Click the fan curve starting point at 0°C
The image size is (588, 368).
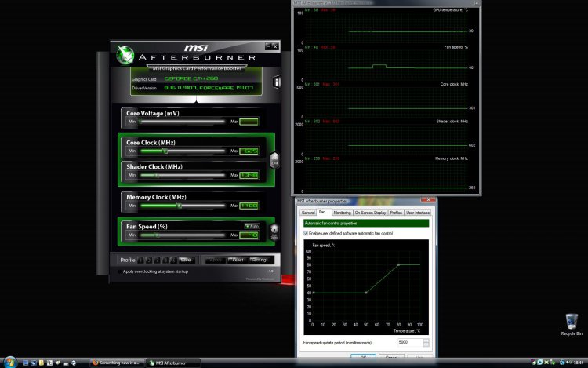pyautogui.click(x=313, y=293)
